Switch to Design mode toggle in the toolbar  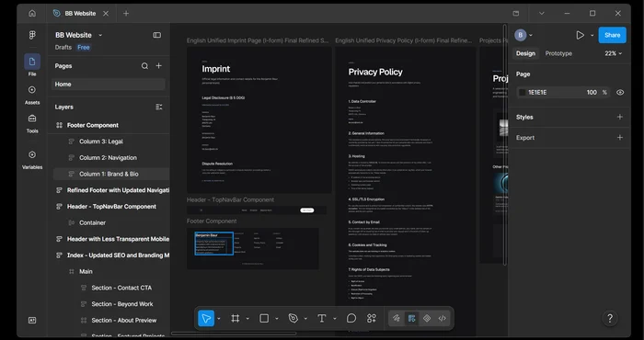(x=411, y=318)
